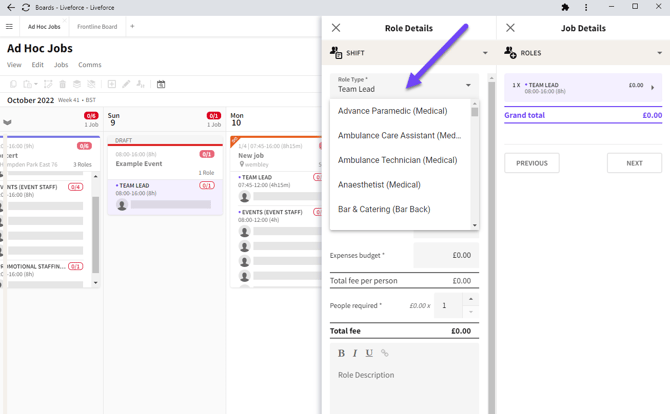This screenshot has height=414, width=670.
Task: Reload the page with refresh icon
Action: coord(26,7)
